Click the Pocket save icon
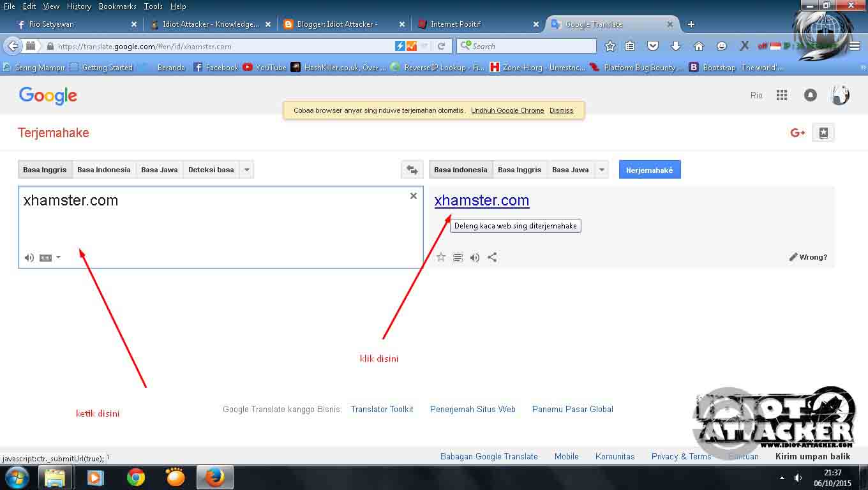This screenshot has width=868, height=490. [653, 46]
